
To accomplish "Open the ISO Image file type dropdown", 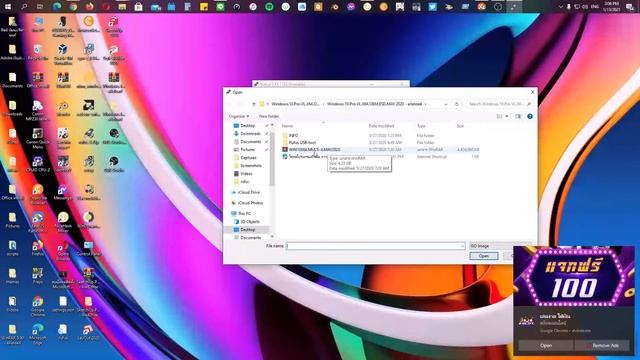I will [x=500, y=246].
